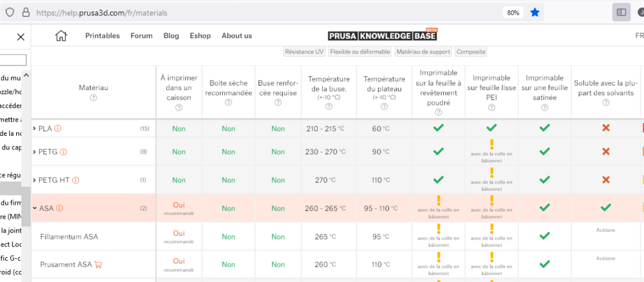Collapse the ASA materials group
The width and height of the screenshot is (644, 282).
34,209
